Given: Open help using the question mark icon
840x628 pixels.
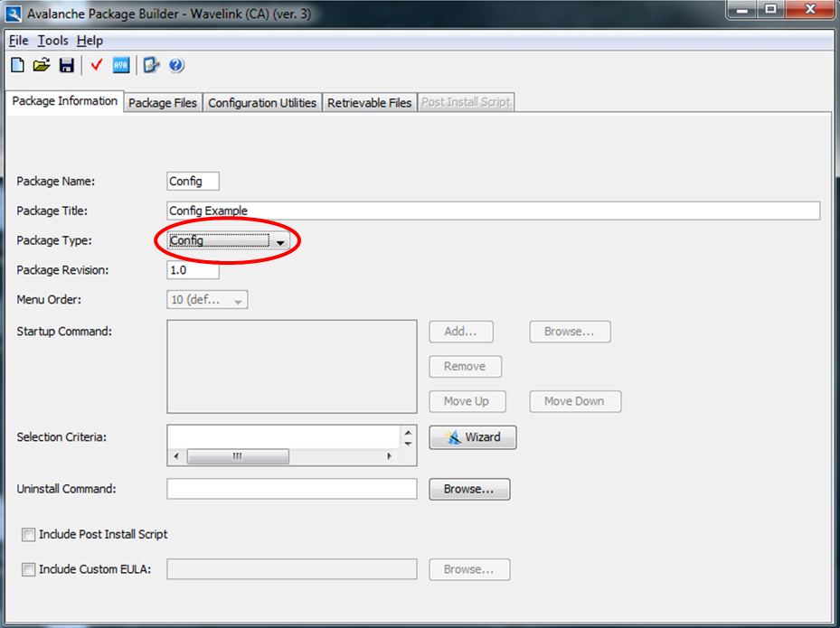Looking at the screenshot, I should (x=175, y=64).
